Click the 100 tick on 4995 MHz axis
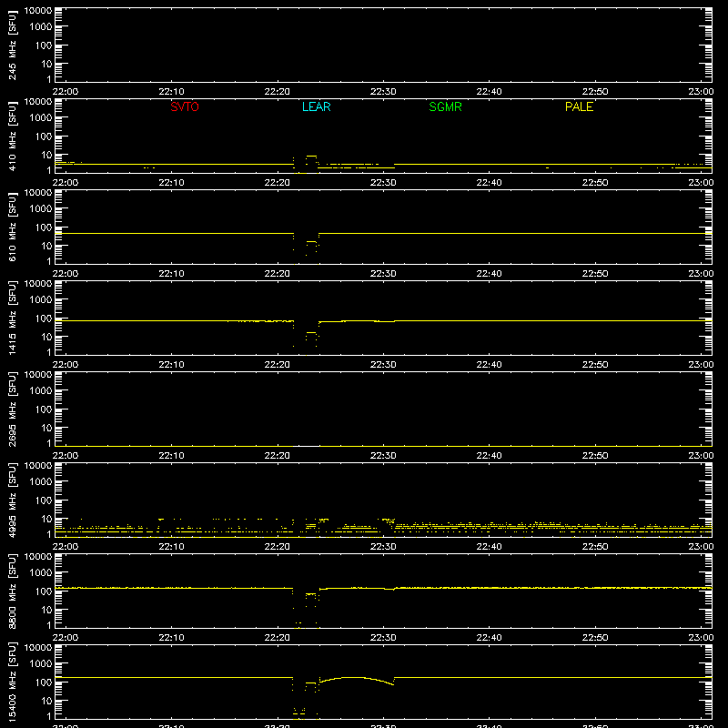728x728 pixels. point(44,500)
